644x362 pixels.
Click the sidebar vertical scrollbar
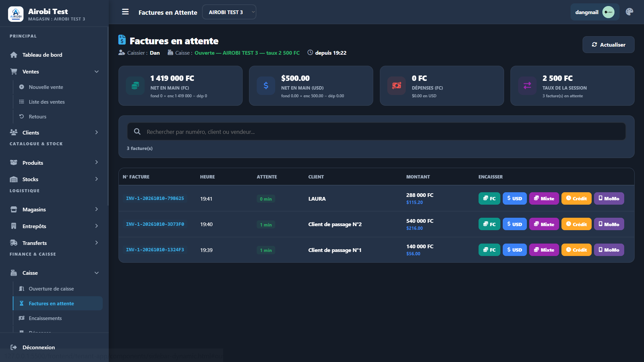point(108,116)
